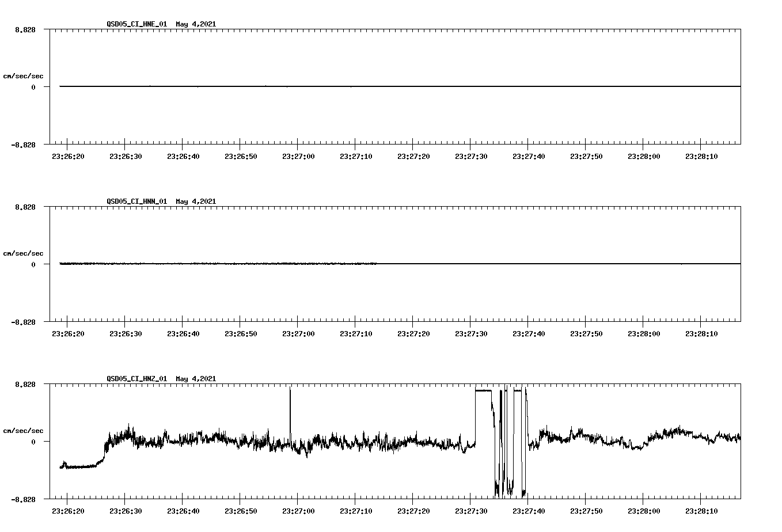Select the QSD05_CI_HNE_01 channel title
782x532 pixels.
(136, 25)
